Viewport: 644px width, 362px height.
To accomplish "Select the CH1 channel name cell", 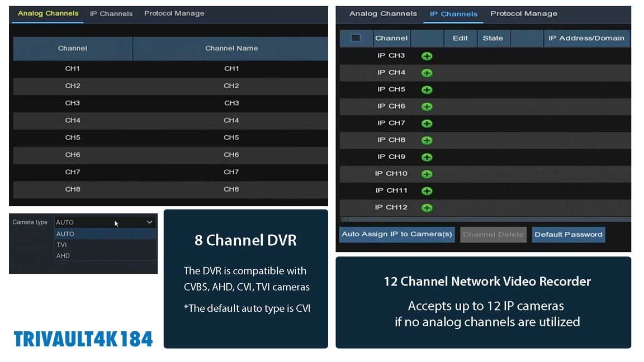I will 231,69.
